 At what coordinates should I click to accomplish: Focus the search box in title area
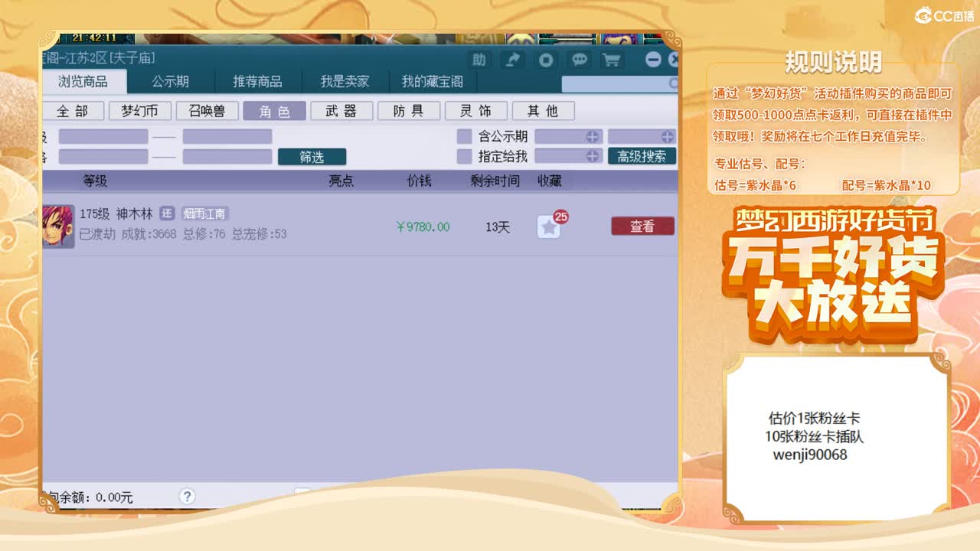pos(620,83)
